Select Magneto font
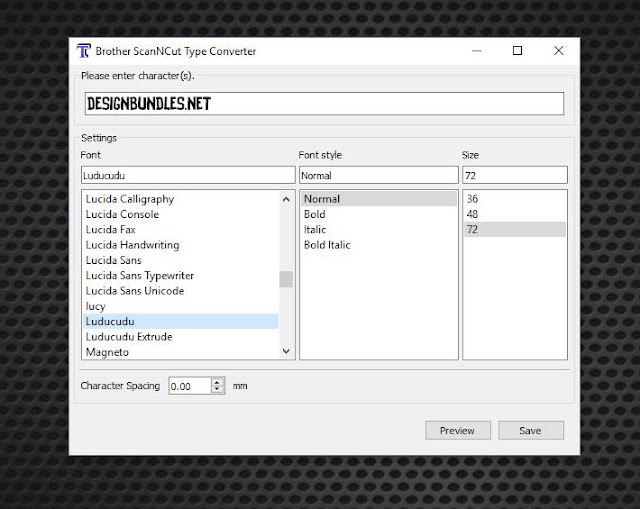 coord(181,352)
